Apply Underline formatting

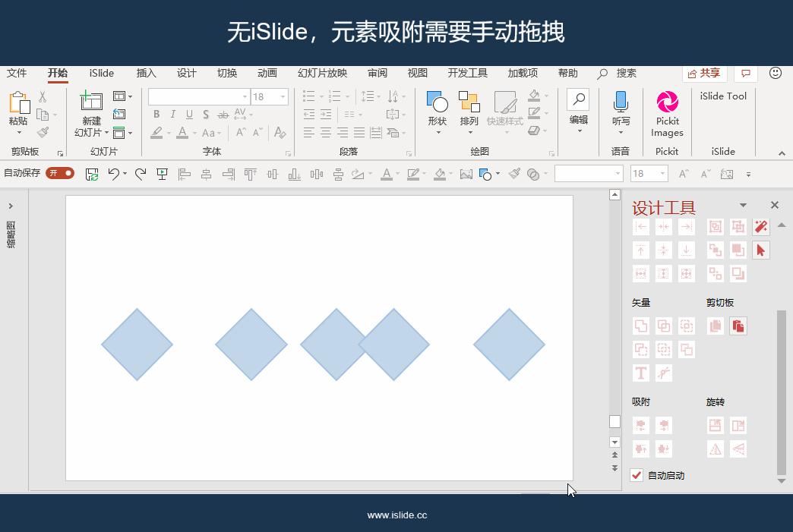(x=189, y=115)
